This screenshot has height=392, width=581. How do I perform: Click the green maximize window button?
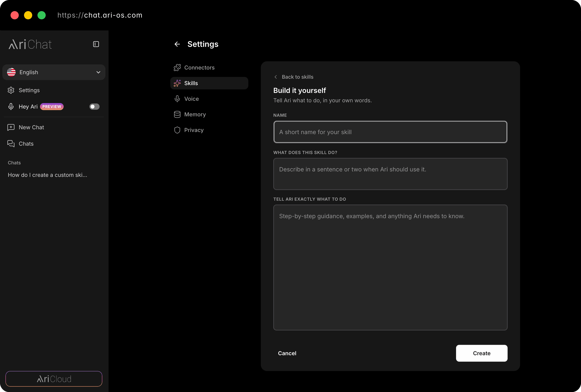coord(42,15)
